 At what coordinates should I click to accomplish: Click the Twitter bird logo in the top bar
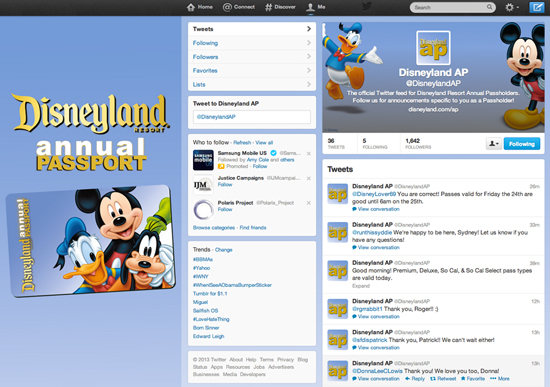click(x=367, y=6)
